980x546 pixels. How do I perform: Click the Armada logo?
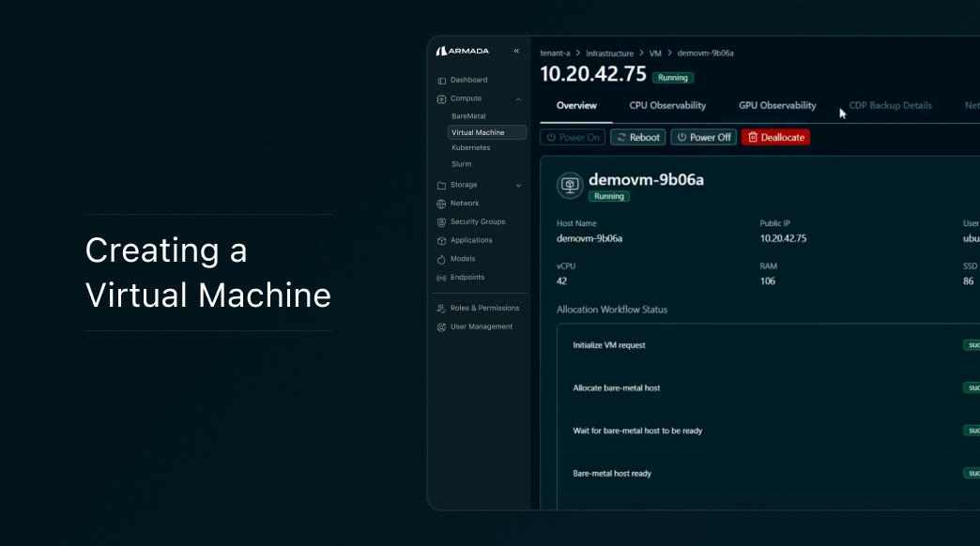pos(463,52)
